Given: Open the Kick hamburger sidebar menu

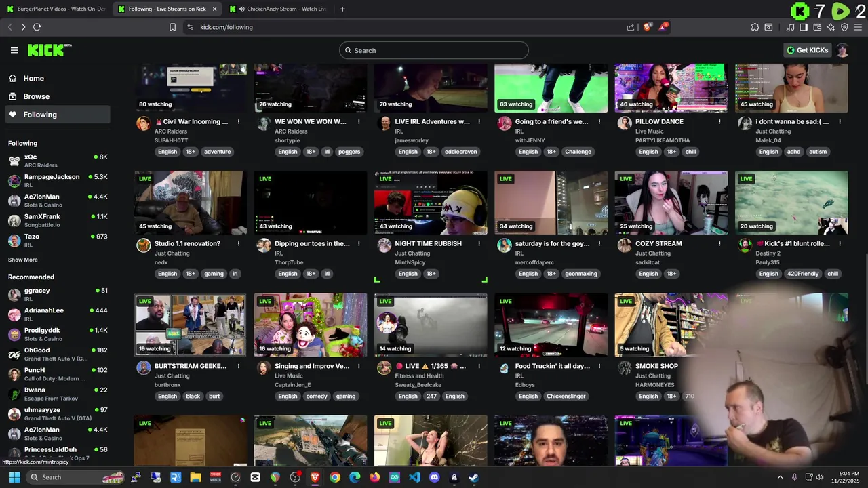Looking at the screenshot, I should (x=14, y=50).
